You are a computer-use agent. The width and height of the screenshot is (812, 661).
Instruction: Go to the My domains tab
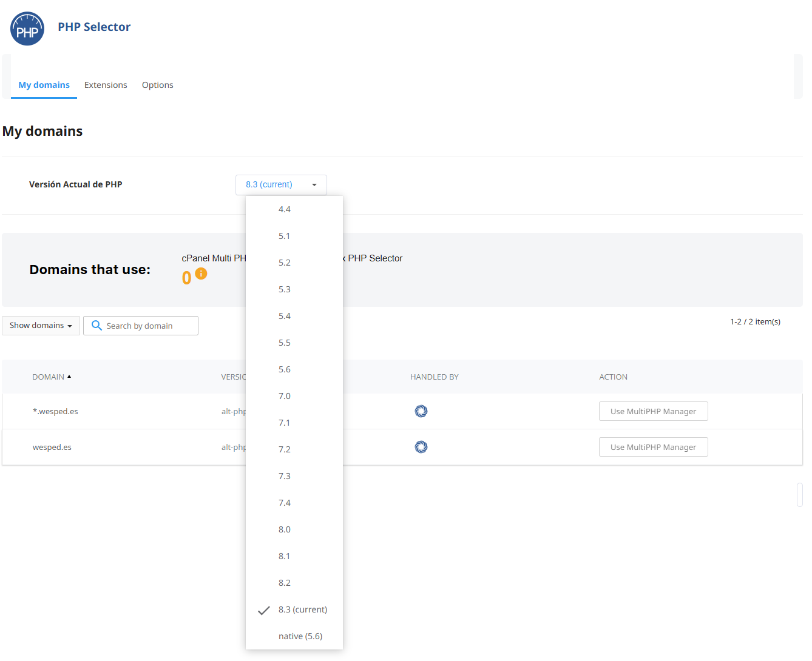pyautogui.click(x=44, y=85)
